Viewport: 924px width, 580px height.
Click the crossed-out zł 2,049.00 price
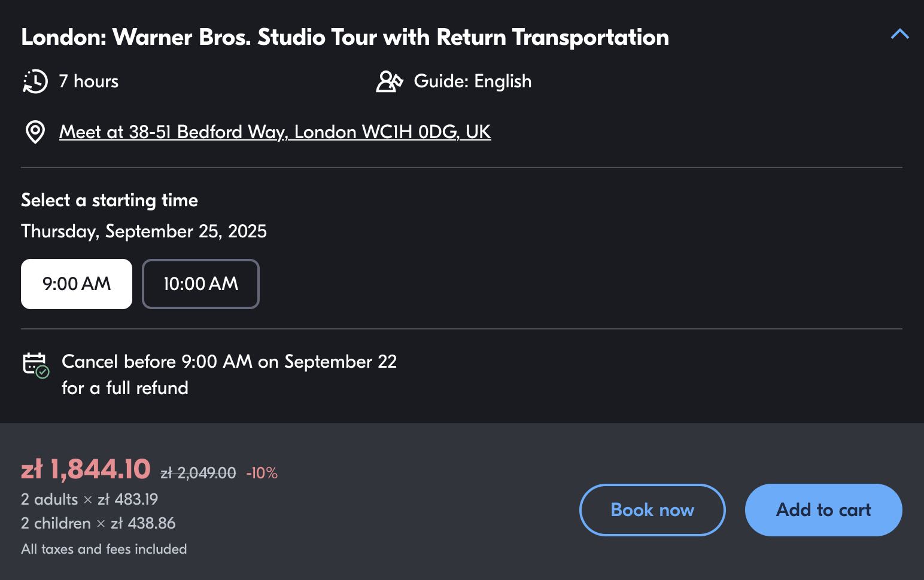pyautogui.click(x=198, y=473)
